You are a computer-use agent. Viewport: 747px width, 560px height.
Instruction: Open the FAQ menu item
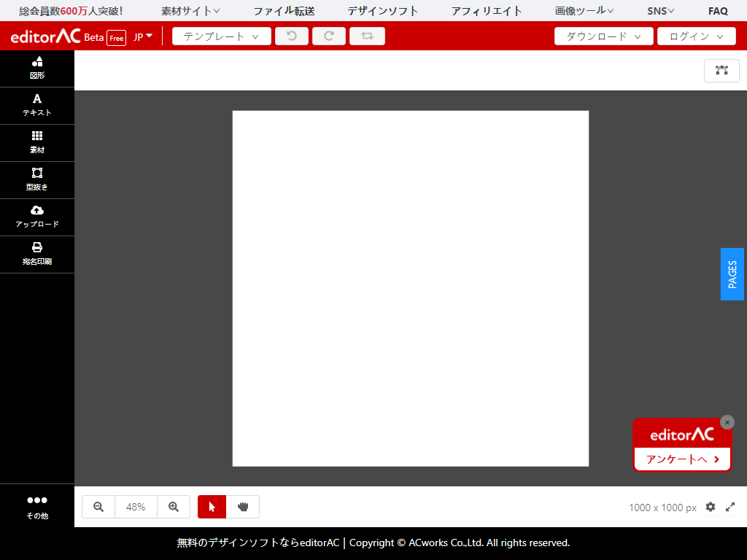[718, 11]
